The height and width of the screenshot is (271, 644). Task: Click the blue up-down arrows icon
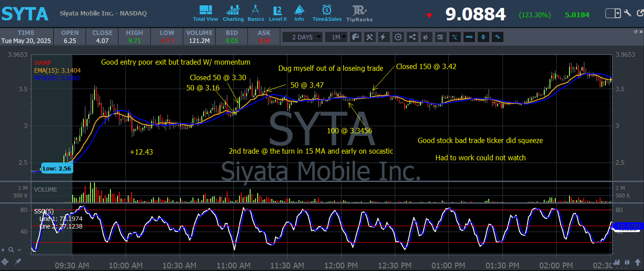pyautogui.click(x=483, y=37)
